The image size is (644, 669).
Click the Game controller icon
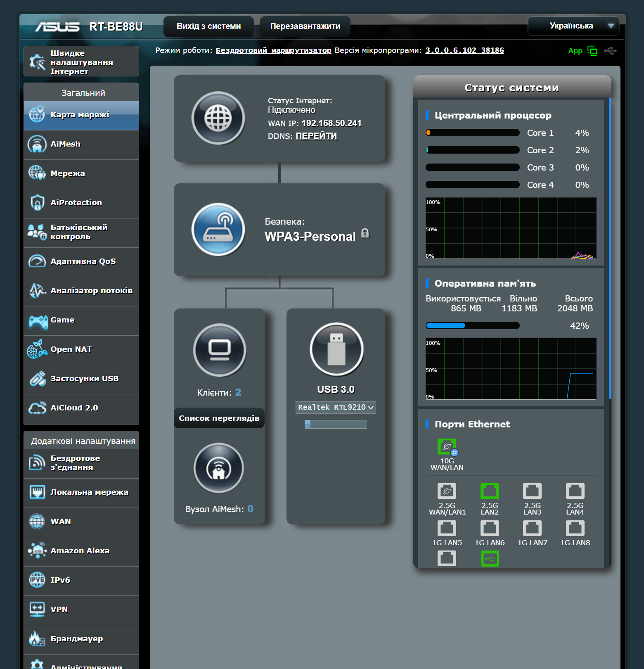click(38, 322)
